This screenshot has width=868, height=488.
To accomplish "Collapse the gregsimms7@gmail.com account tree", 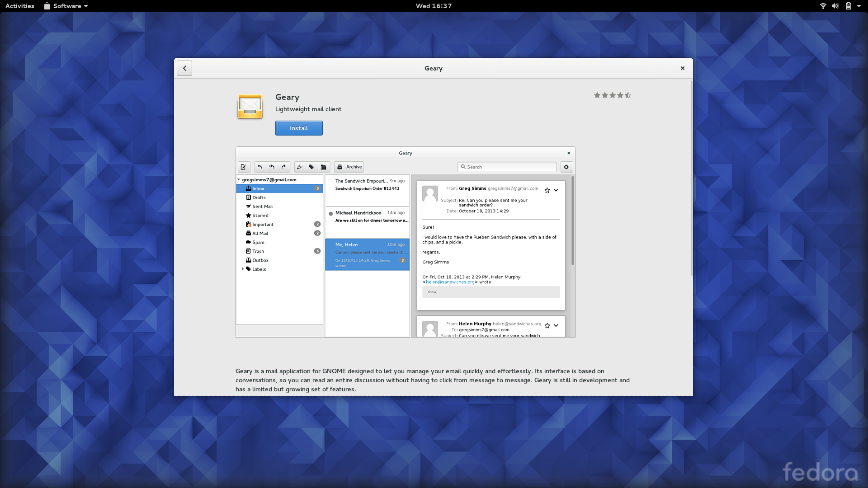I will 239,179.
